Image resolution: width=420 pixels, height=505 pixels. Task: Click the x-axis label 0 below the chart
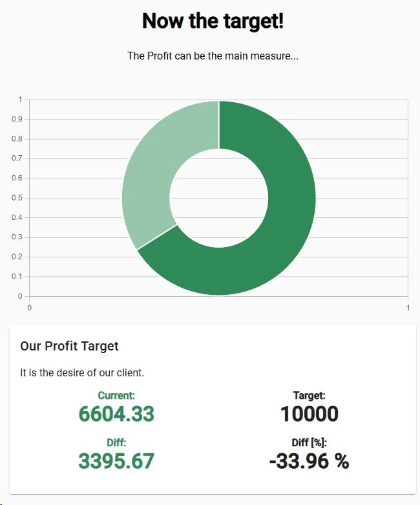pos(29,308)
